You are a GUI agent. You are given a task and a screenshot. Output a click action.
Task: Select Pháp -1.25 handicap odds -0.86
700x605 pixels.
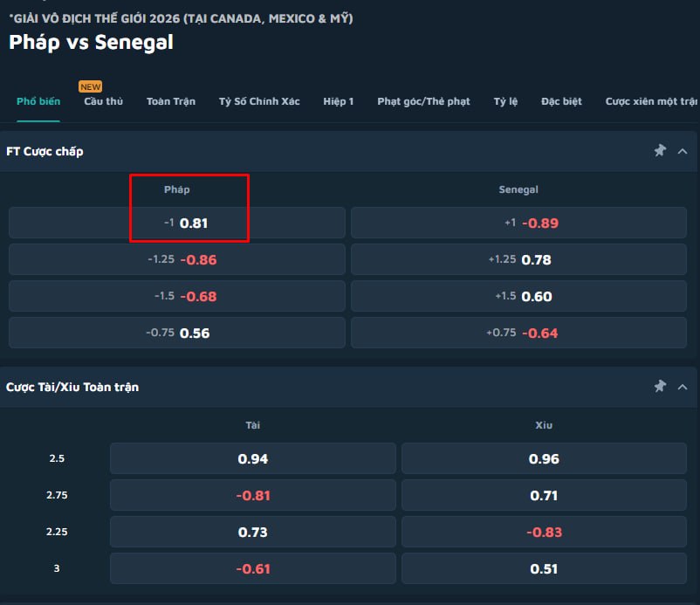click(x=177, y=259)
